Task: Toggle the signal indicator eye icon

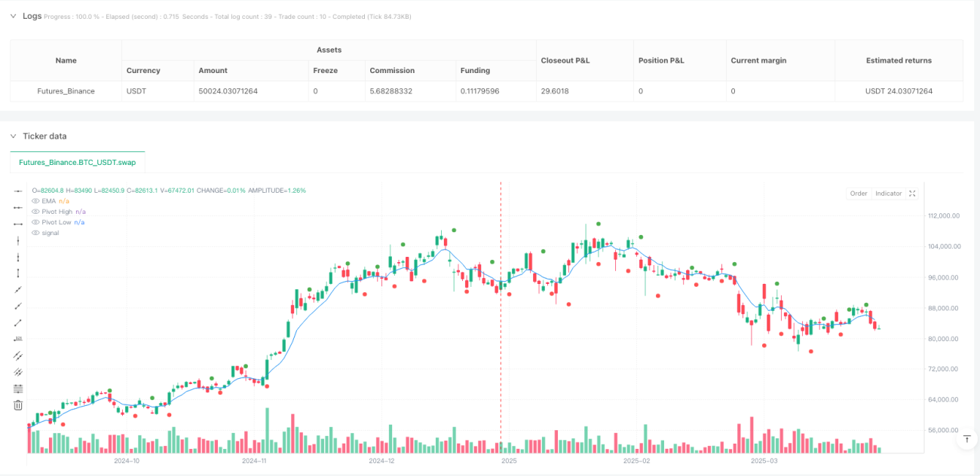Action: (35, 233)
